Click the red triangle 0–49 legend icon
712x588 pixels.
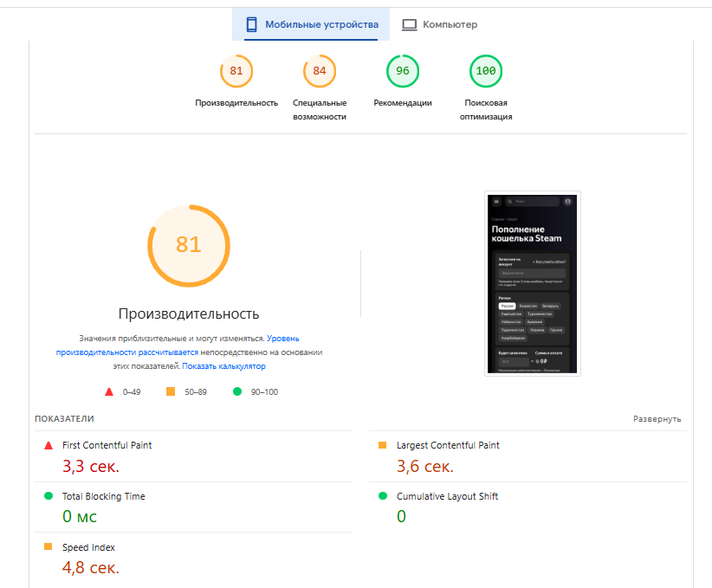[x=109, y=391]
